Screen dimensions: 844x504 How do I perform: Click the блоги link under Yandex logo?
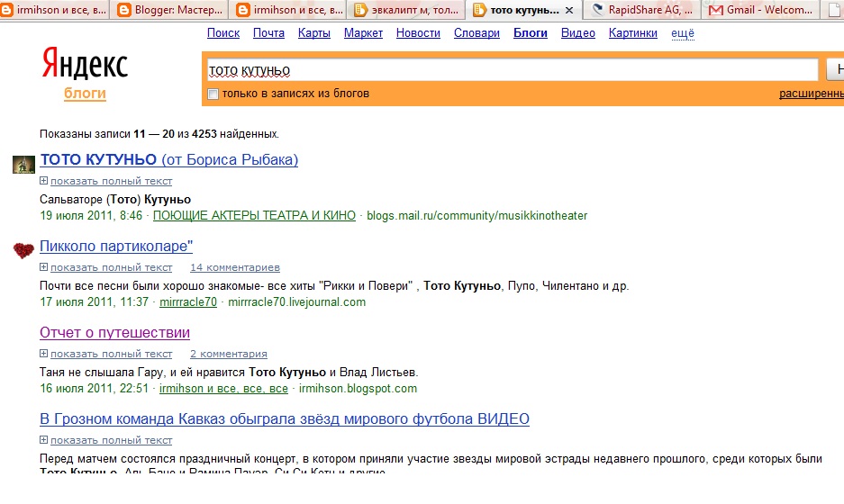tap(85, 94)
